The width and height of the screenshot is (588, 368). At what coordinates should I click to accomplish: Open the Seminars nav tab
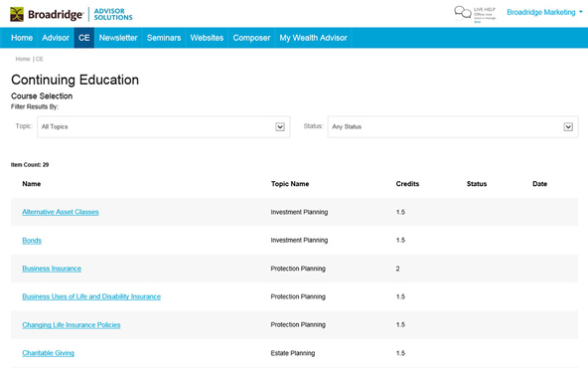pyautogui.click(x=164, y=38)
